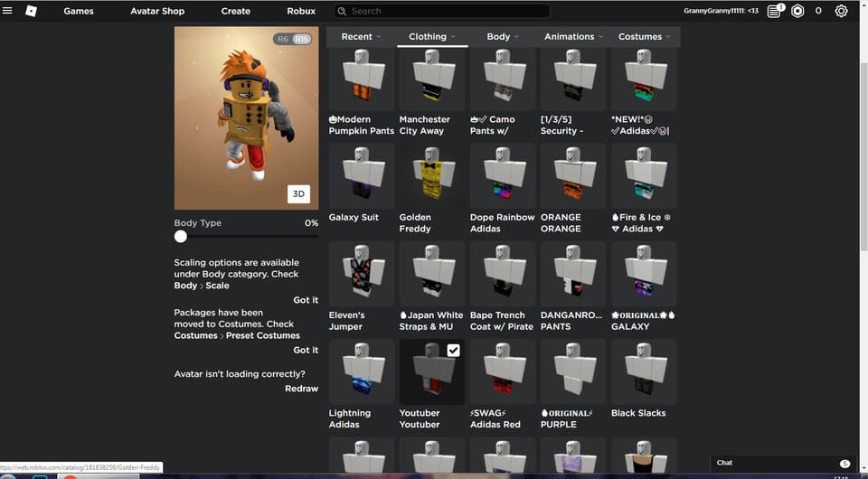The height and width of the screenshot is (479, 868).
Task: Select the Galaxy Suit thumbnail
Action: [x=362, y=176]
